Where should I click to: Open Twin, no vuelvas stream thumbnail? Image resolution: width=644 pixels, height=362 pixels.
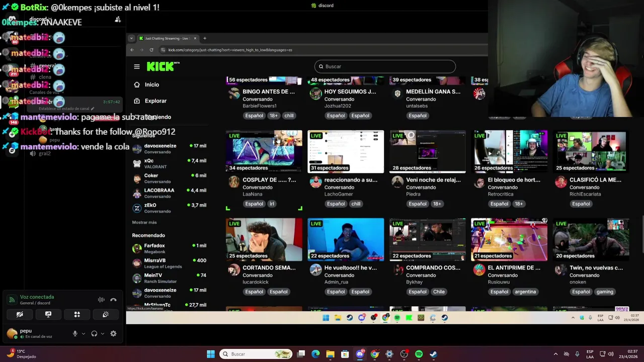point(591,239)
